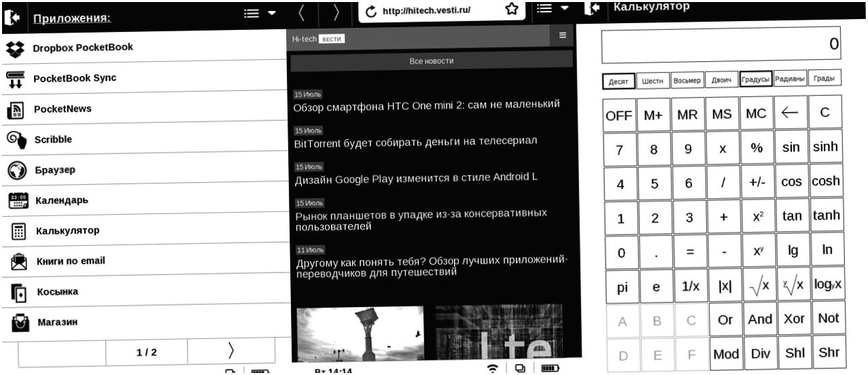Open the article thumbnail with lamppost
The width and height of the screenshot is (868, 375).
pos(360,333)
